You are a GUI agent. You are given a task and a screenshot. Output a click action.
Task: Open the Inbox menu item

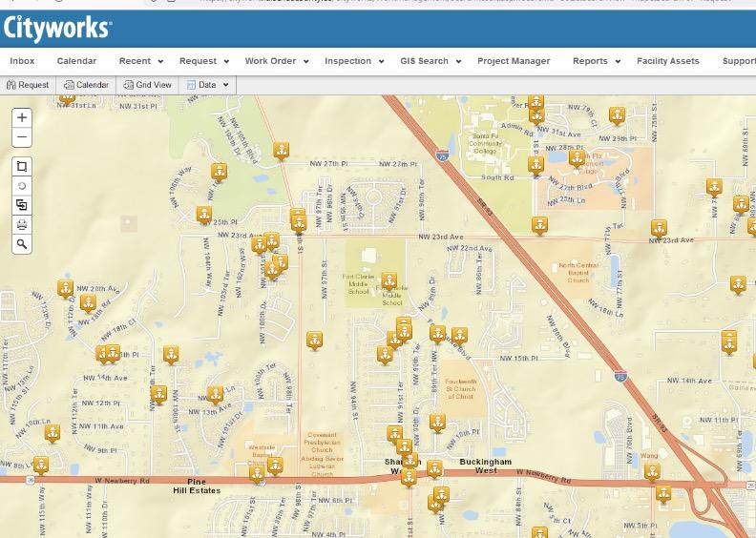22,61
